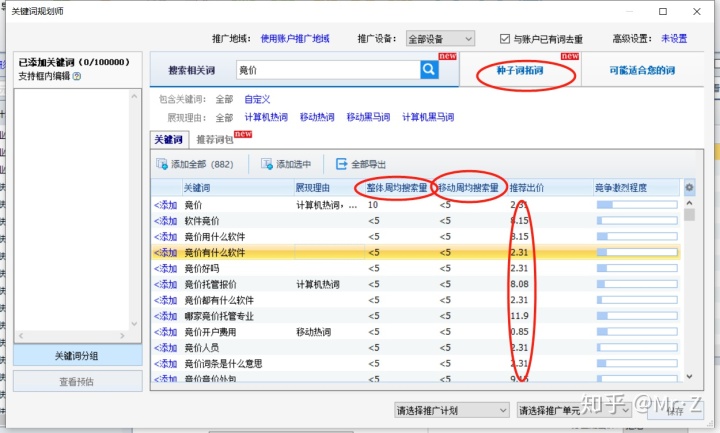Maximize the 关键词规划师 window
The image size is (720, 433).
click(x=663, y=11)
